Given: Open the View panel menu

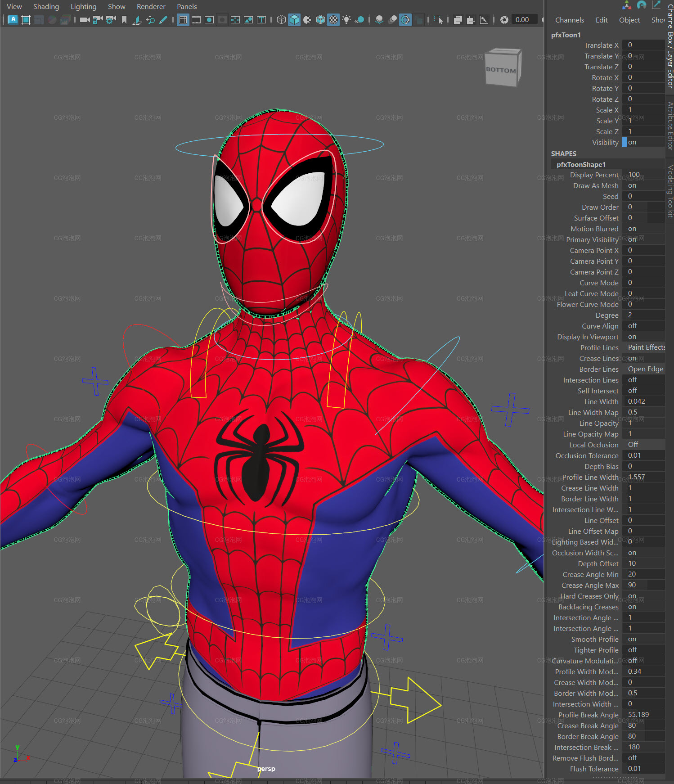Looking at the screenshot, I should (14, 6).
